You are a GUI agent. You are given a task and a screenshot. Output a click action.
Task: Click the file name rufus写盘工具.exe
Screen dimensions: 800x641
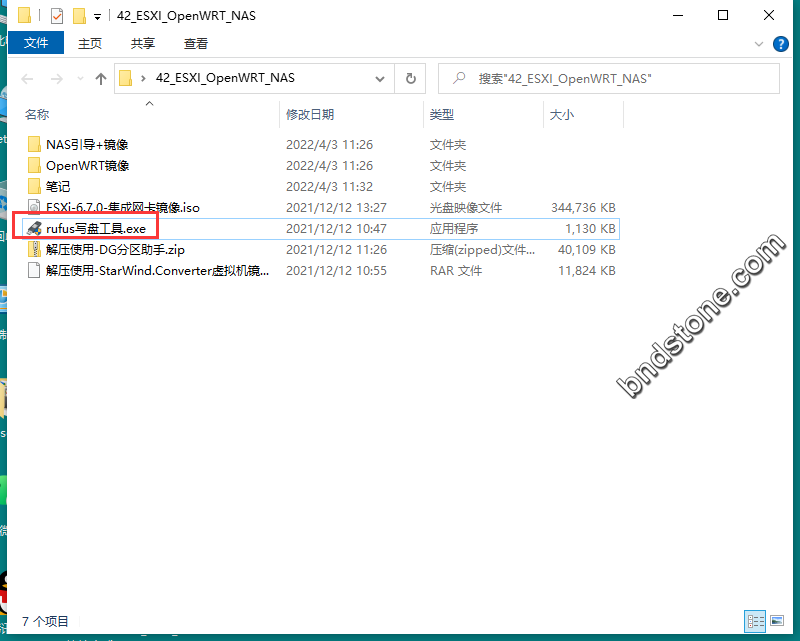tap(96, 228)
